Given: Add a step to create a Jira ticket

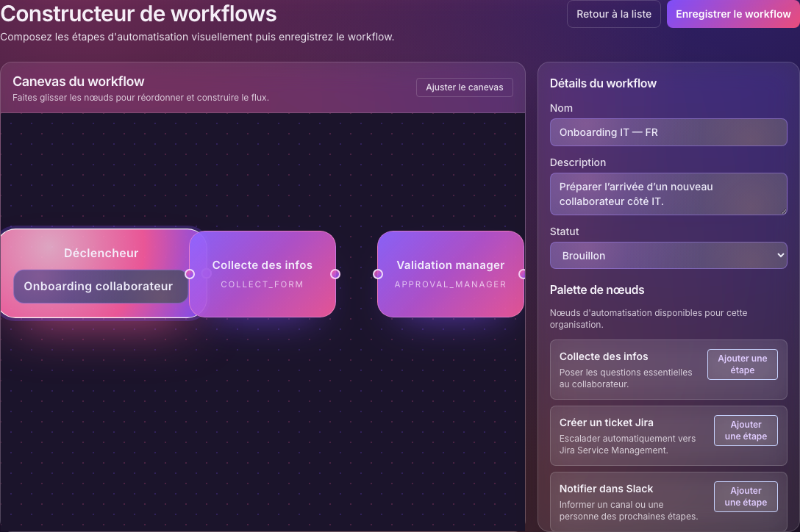Looking at the screenshot, I should point(745,431).
